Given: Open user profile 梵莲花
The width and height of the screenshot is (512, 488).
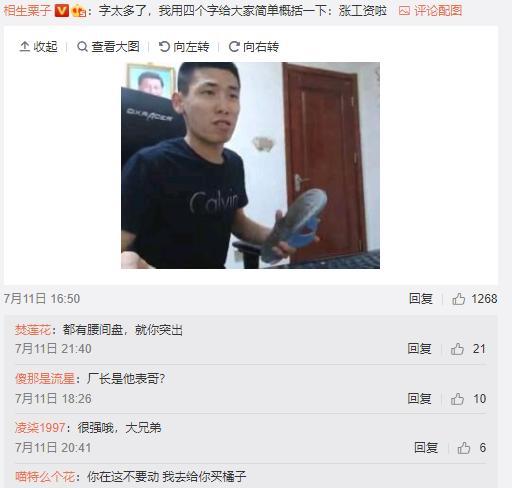Looking at the screenshot, I should [x=33, y=330].
